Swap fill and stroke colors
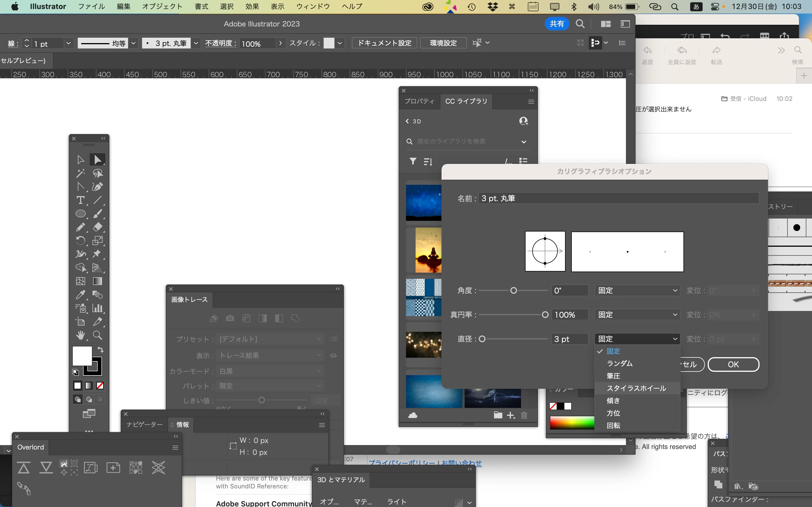Screen dimensions: 812x507 point(100,349)
